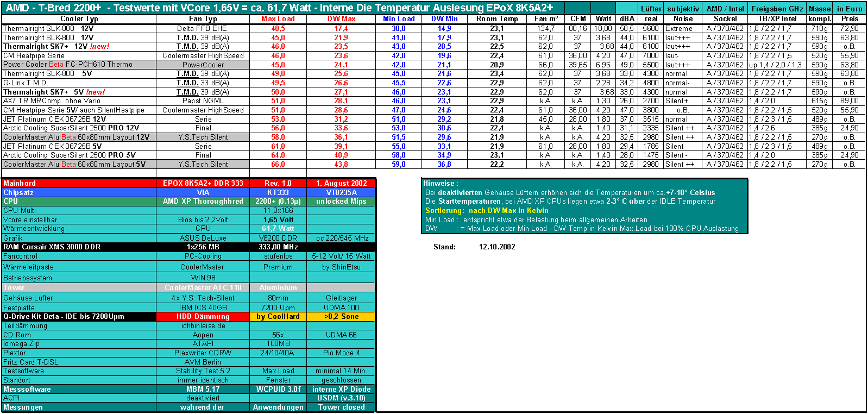
Task: Click the red "Max Load" header
Action: coord(278,18)
